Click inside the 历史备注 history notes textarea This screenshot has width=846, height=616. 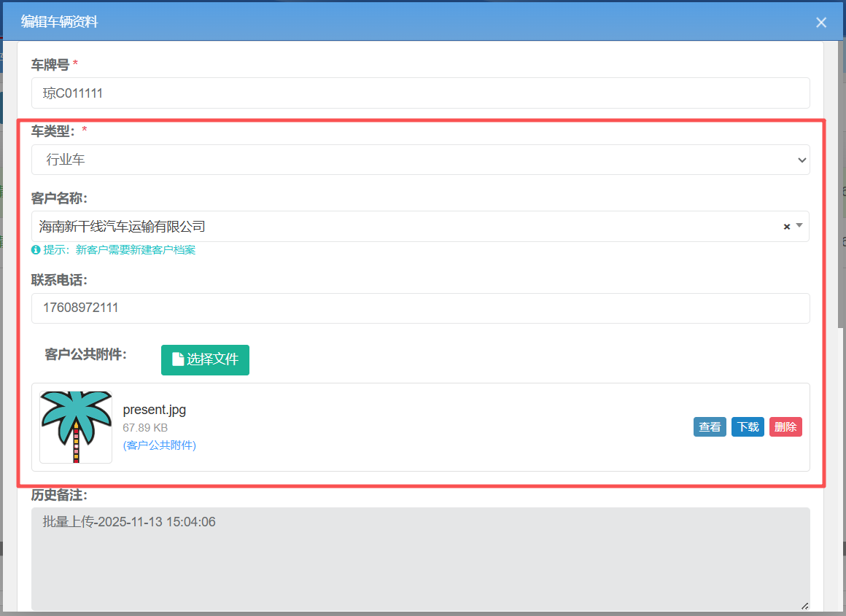420,558
